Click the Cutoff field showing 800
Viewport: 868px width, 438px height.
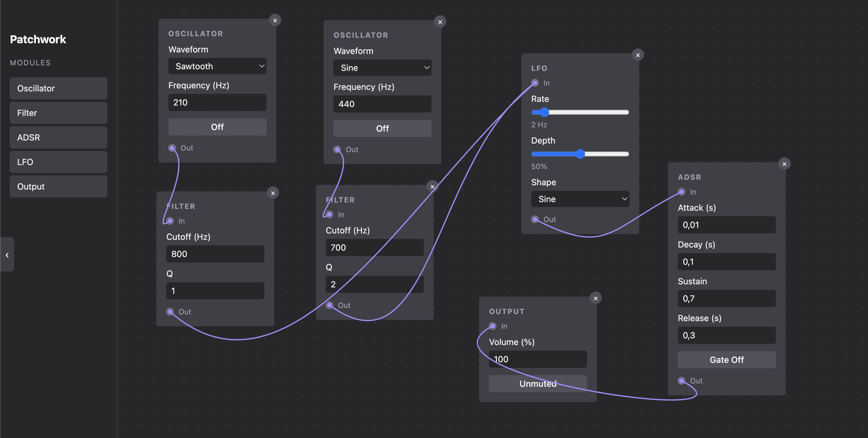click(x=215, y=254)
